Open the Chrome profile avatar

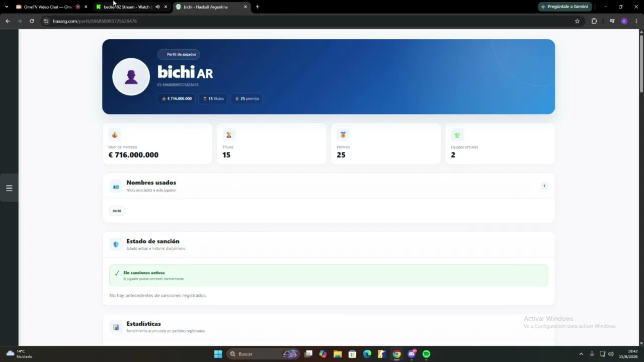click(624, 21)
